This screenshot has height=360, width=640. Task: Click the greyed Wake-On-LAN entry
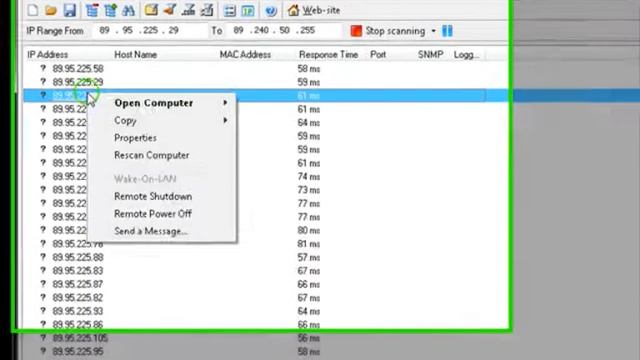tap(145, 179)
